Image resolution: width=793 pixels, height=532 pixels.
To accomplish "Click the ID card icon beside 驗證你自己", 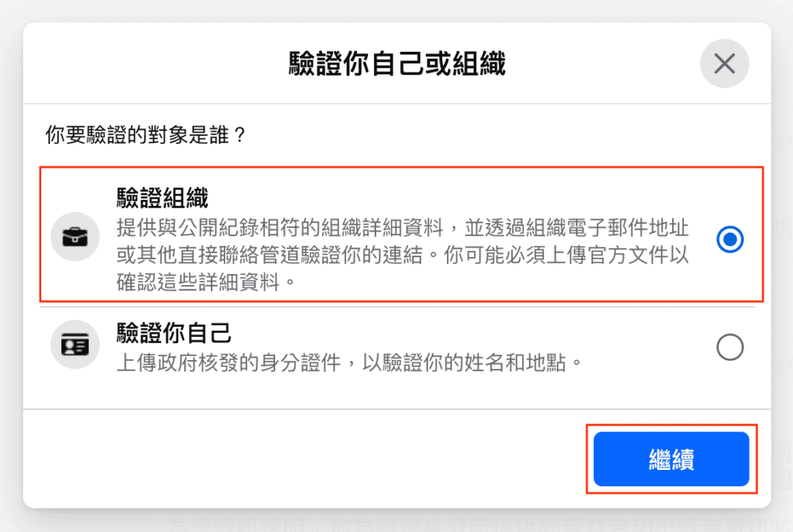I will pyautogui.click(x=75, y=344).
